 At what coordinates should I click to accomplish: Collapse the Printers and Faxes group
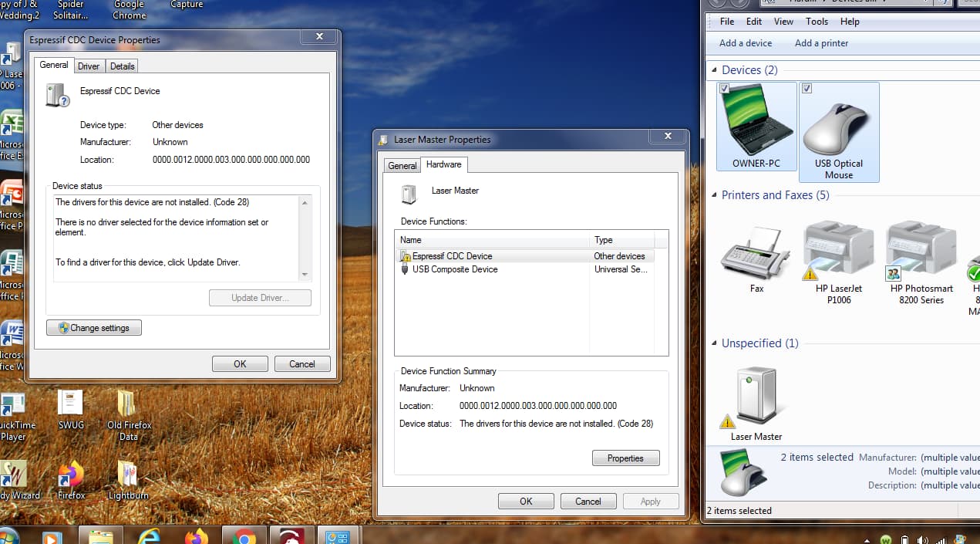714,195
